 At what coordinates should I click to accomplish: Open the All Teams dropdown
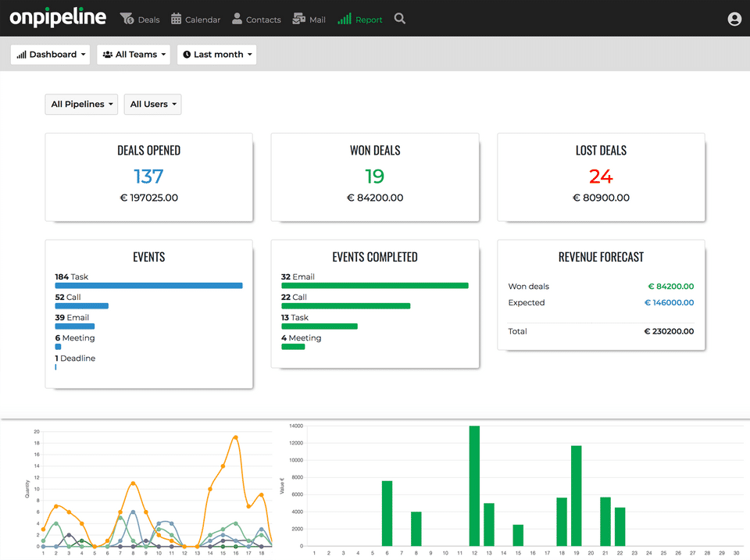click(x=135, y=55)
